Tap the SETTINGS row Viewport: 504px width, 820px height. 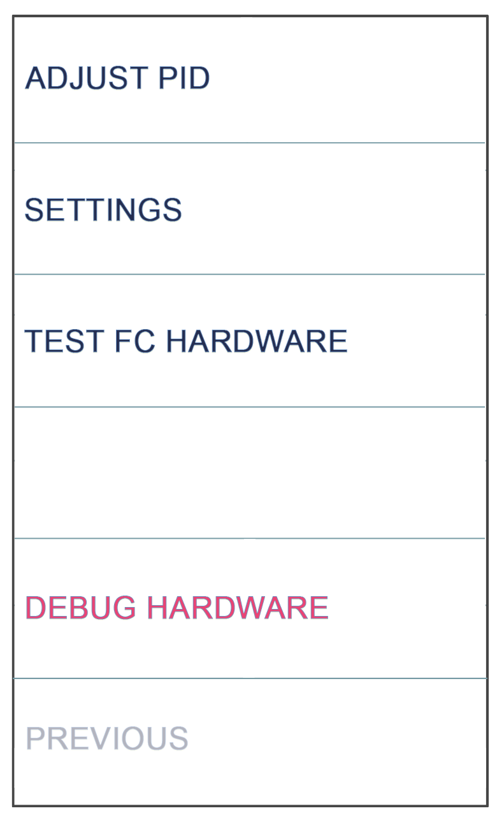coord(249,209)
